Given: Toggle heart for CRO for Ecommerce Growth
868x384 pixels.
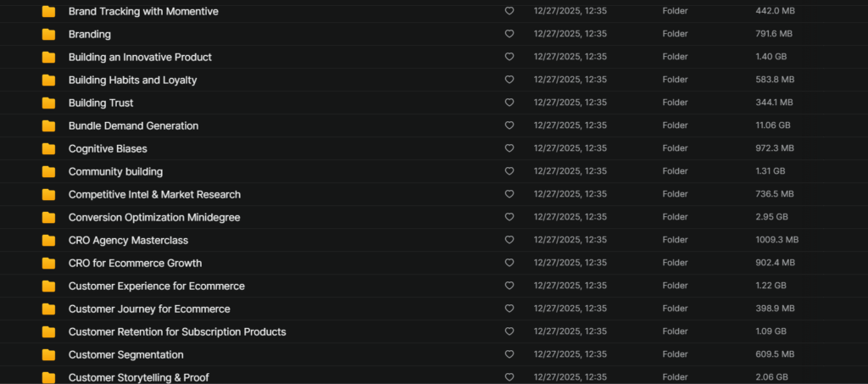Looking at the screenshot, I should (509, 264).
